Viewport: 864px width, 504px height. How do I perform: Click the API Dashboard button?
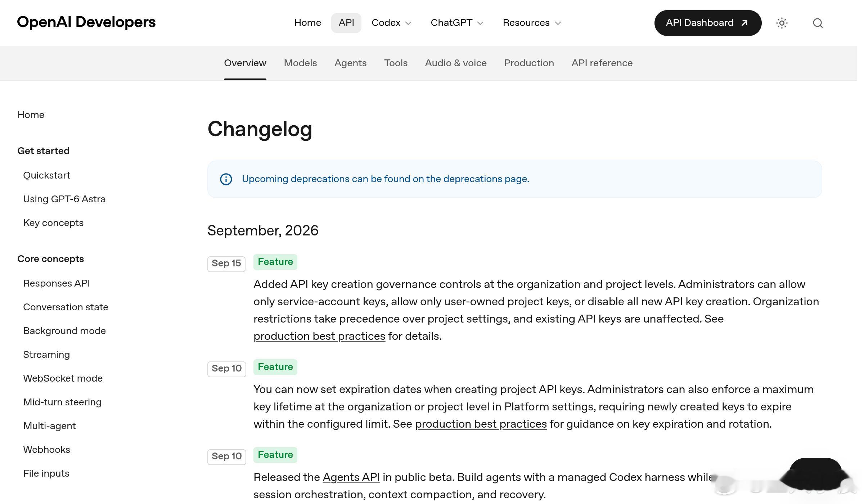click(708, 23)
